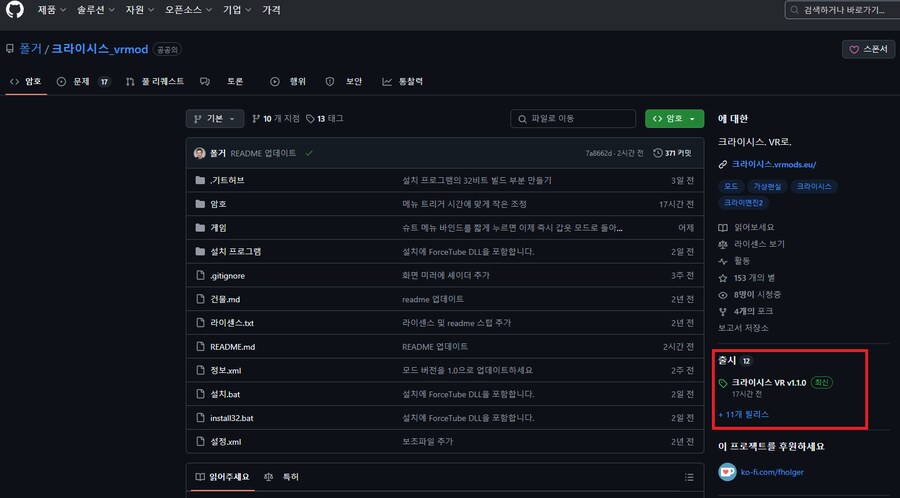This screenshot has height=498, width=900.
Task: Open the ko-fi.com/fholger sponsor link
Action: point(772,472)
